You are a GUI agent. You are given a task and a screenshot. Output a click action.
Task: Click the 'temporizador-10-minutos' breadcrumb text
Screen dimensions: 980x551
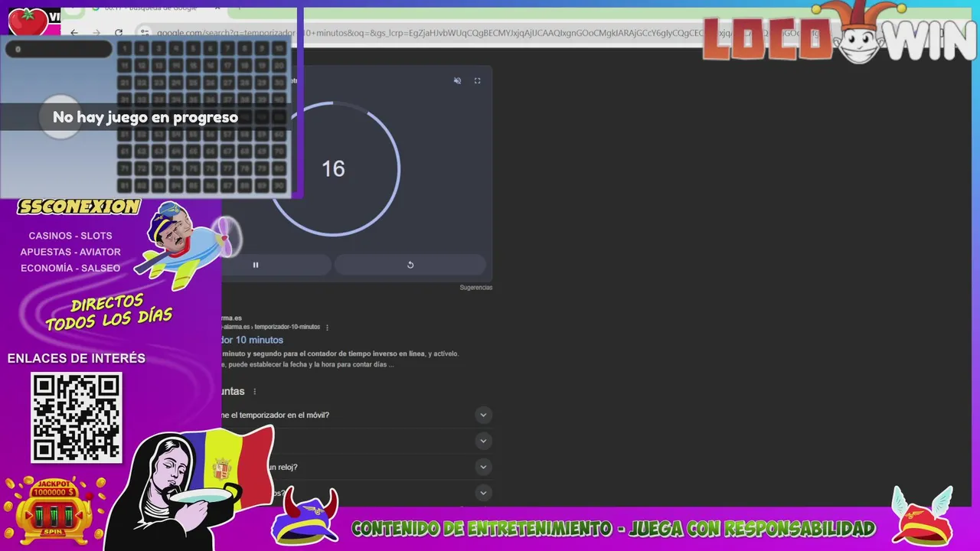point(286,328)
